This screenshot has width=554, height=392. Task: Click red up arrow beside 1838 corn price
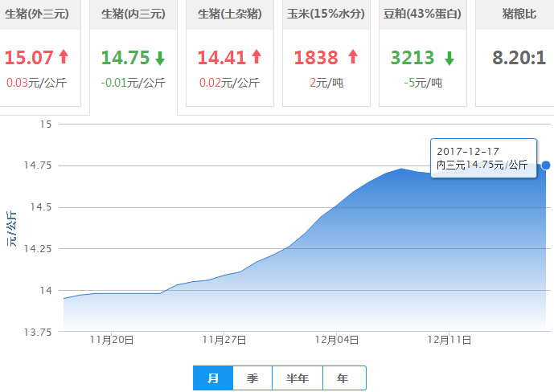(352, 58)
